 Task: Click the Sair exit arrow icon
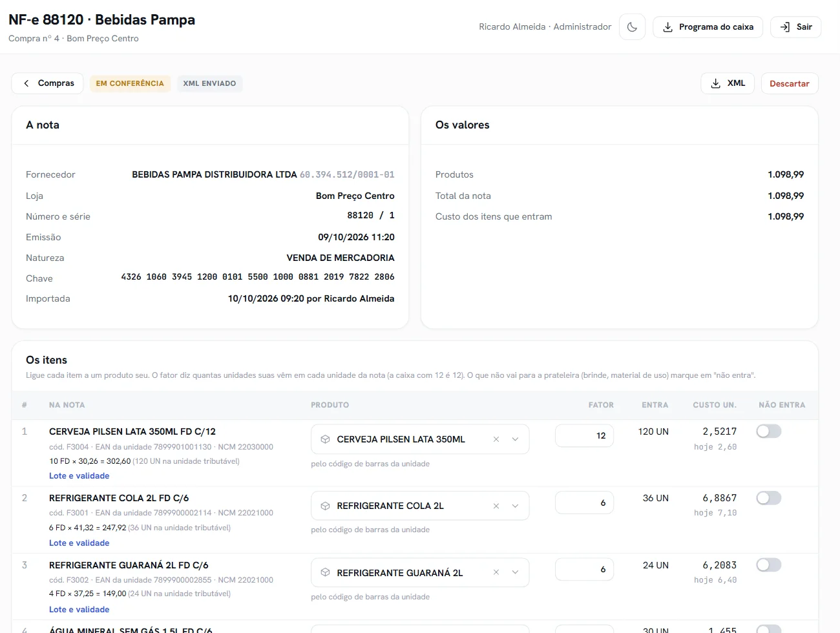click(x=785, y=27)
